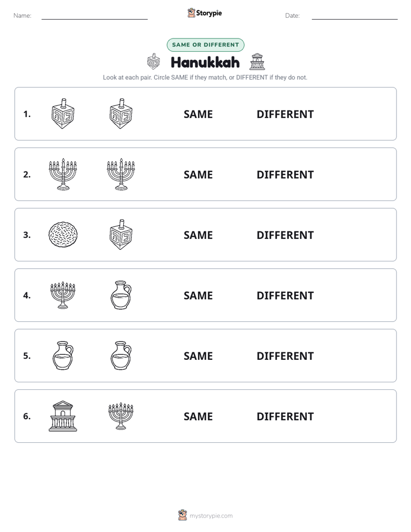Mark DIFFERENT for pair 4
This screenshot has height=532, width=411.
285,295
